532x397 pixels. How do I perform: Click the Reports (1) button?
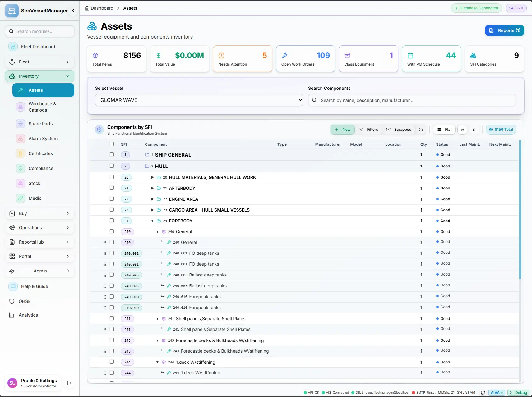pyautogui.click(x=504, y=30)
